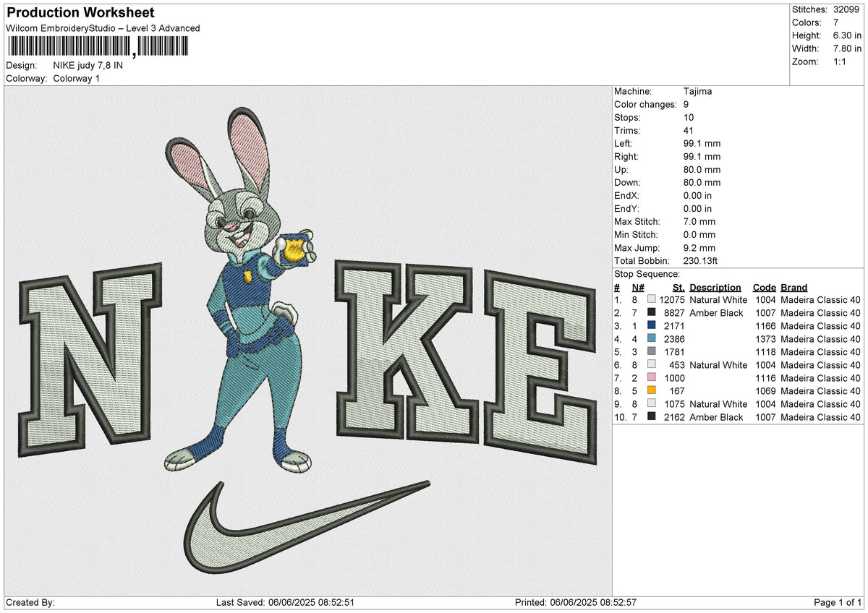Click the Amber Black swatch in stop row 2

[652, 313]
